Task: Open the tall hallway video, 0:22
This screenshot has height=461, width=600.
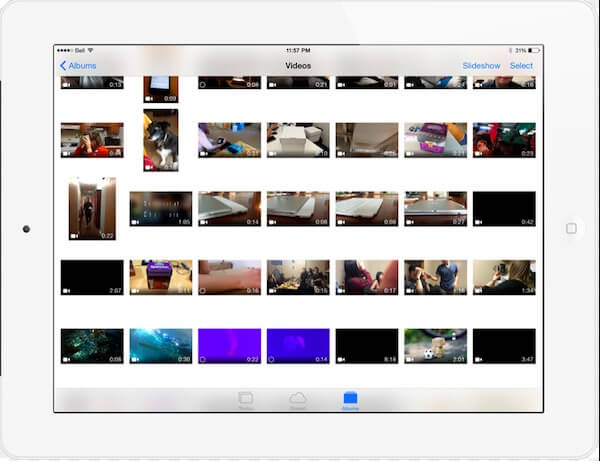Action: click(92, 209)
